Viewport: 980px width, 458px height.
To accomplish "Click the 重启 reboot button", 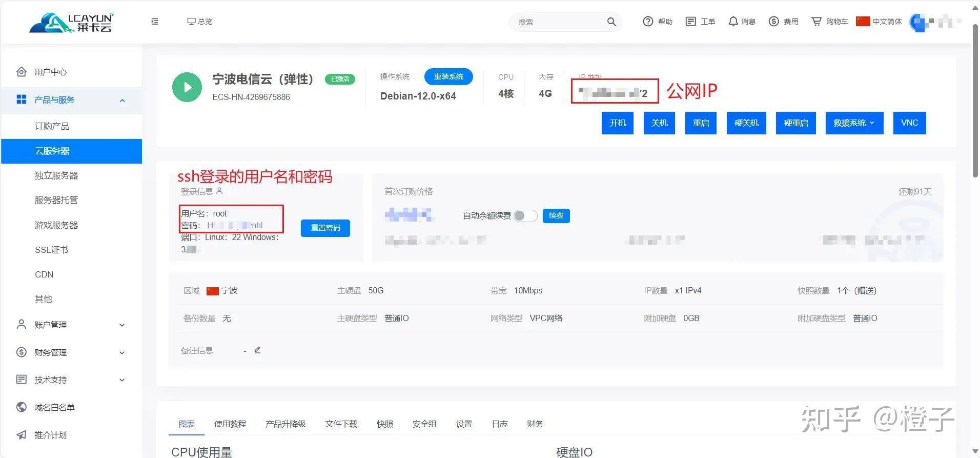I will (701, 123).
